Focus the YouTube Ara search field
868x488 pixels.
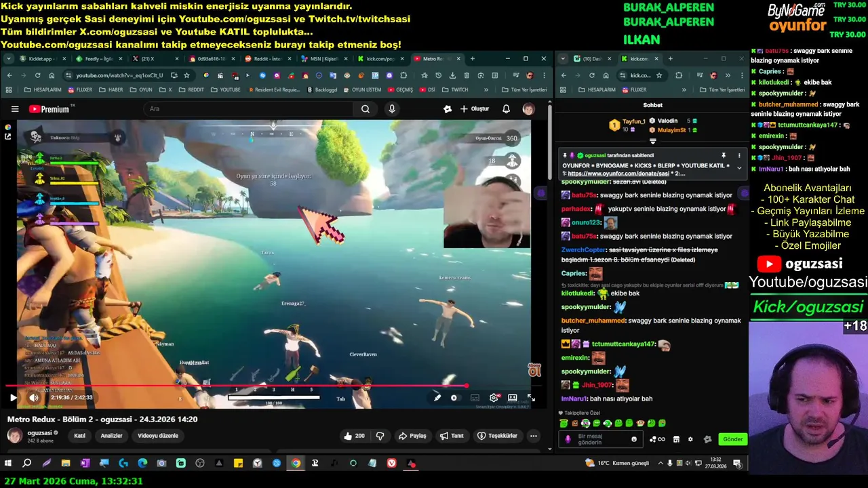(248, 109)
